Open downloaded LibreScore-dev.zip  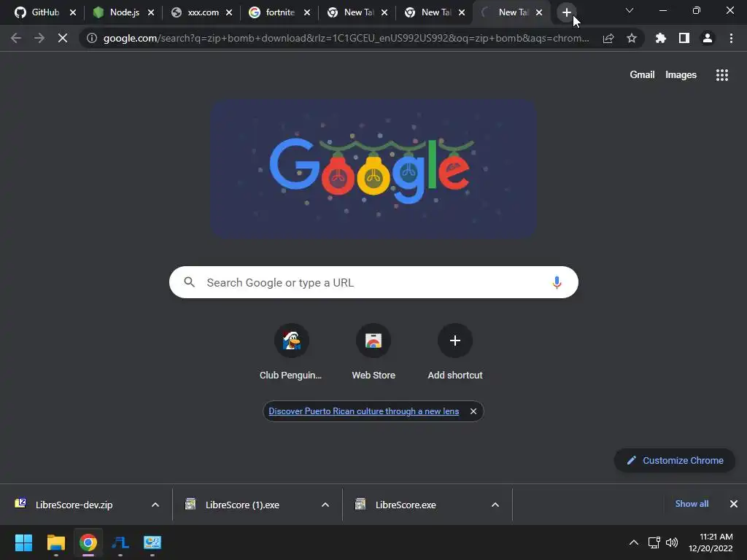click(74, 505)
